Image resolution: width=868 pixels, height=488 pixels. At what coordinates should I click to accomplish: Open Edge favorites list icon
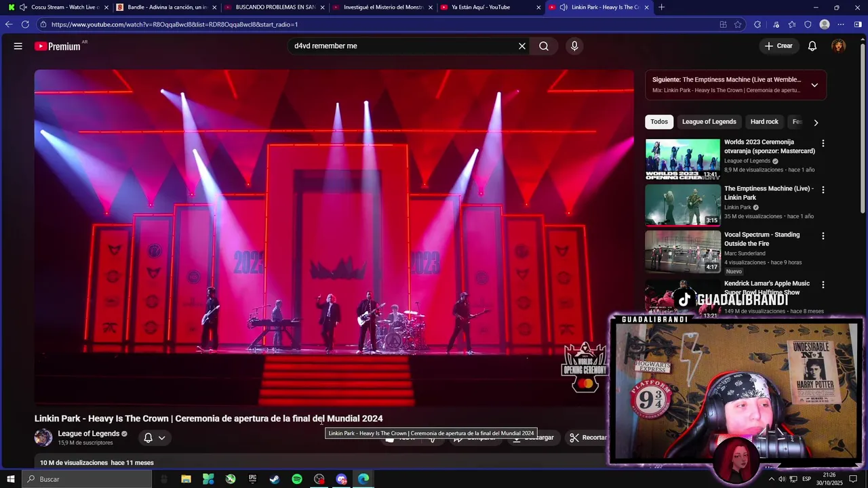click(792, 24)
